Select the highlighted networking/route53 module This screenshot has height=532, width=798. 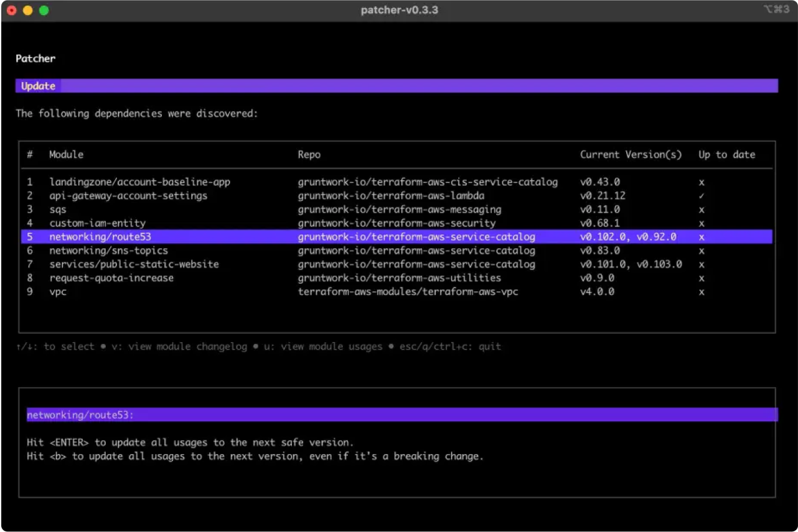click(x=397, y=237)
